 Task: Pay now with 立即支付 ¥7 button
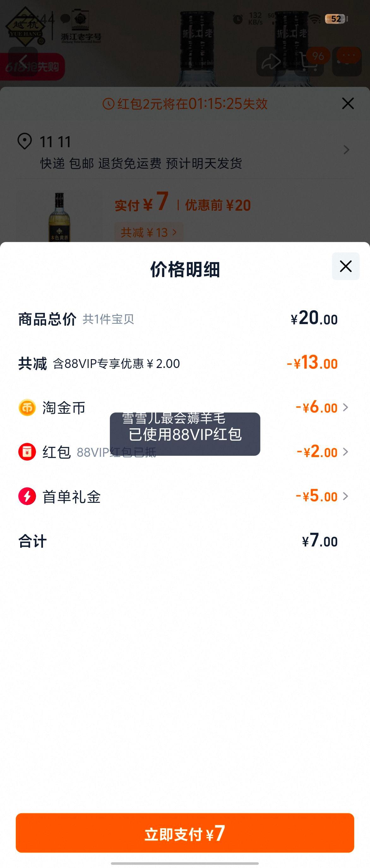click(185, 833)
